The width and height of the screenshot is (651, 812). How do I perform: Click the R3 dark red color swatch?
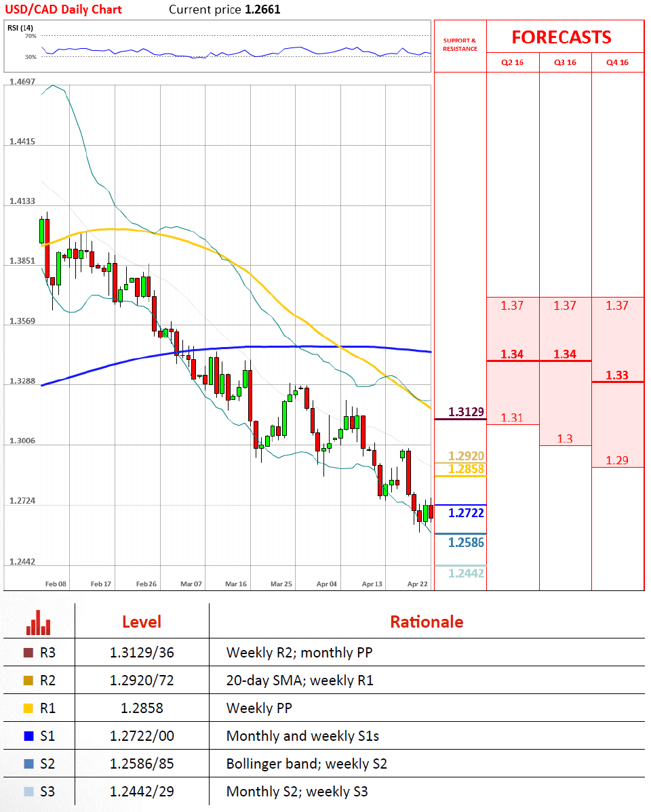(28, 653)
